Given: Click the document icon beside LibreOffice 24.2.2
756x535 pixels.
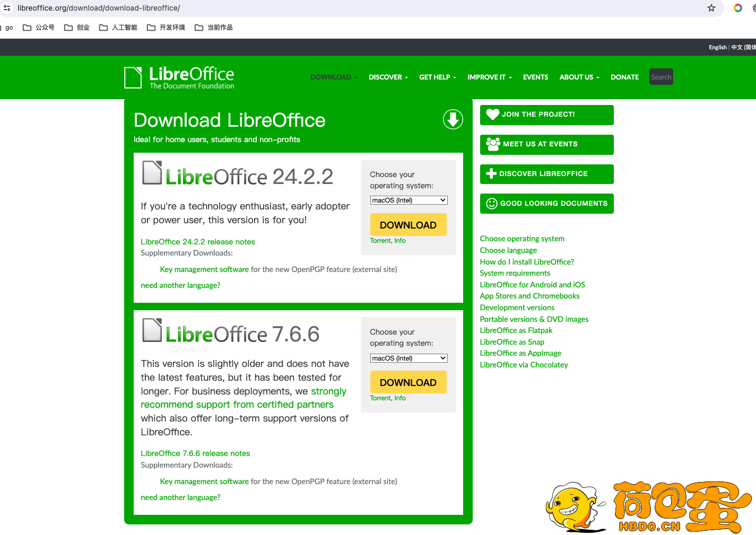Looking at the screenshot, I should coord(152,172).
